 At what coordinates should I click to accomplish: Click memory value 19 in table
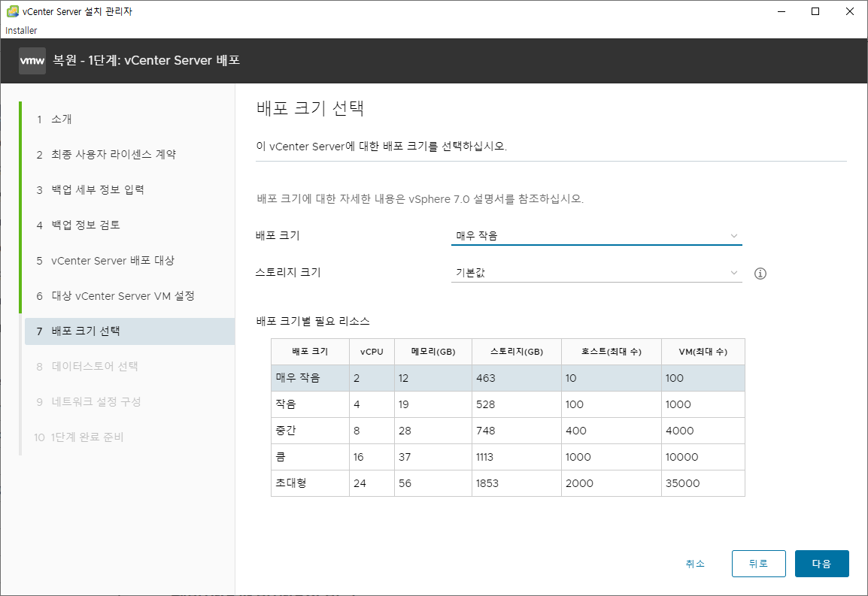tap(404, 404)
